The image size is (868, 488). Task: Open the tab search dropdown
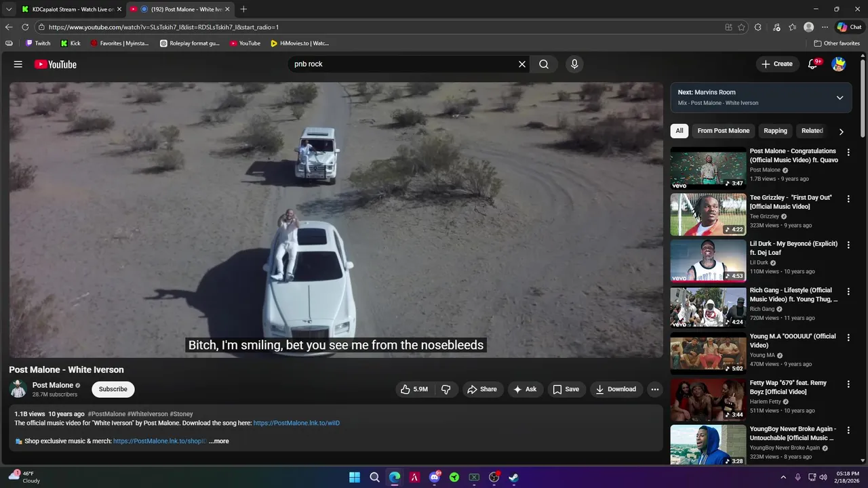click(9, 9)
